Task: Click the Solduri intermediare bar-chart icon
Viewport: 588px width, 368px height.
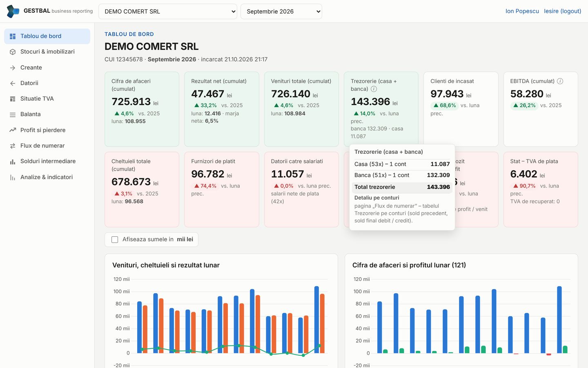Action: tap(13, 162)
